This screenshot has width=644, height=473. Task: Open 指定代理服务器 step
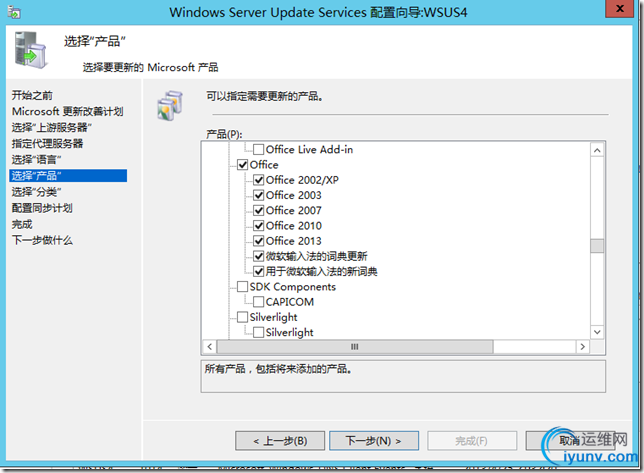[x=47, y=143]
